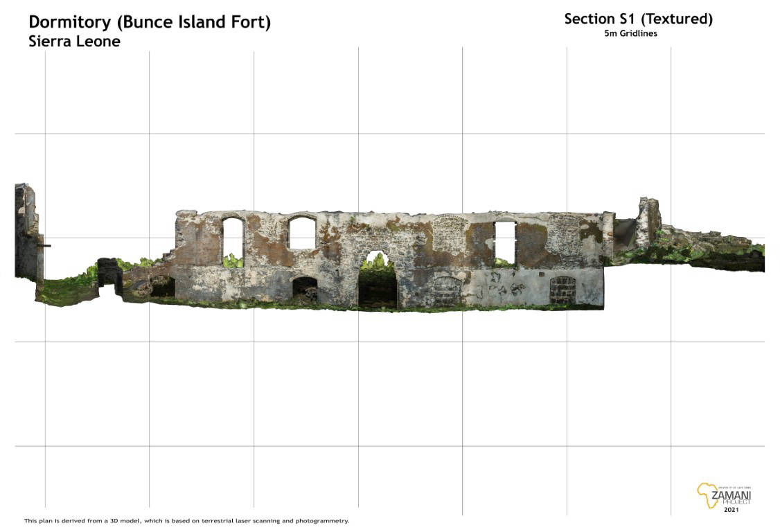Click the 2021 year beneath the logo
This screenshot has width=780, height=532.
[731, 510]
